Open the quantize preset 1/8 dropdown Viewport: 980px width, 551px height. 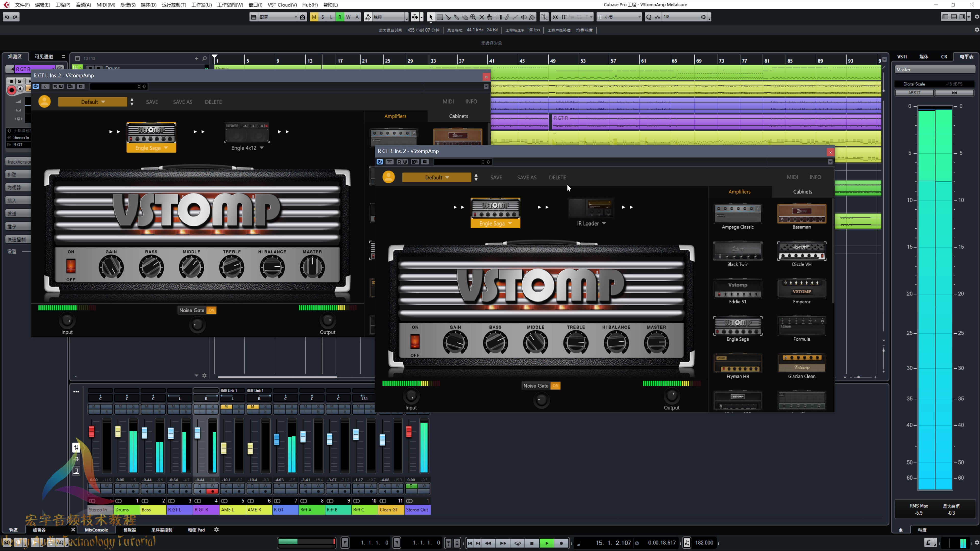pos(684,17)
